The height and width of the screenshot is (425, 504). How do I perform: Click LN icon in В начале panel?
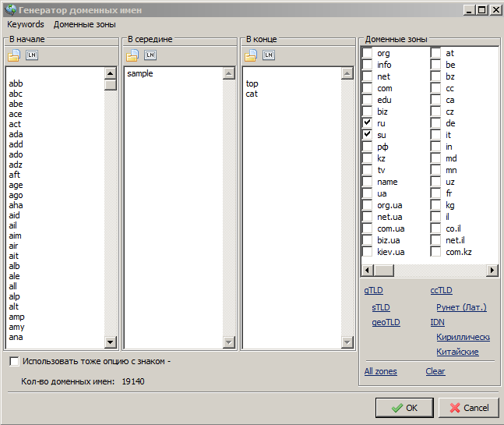(32, 55)
